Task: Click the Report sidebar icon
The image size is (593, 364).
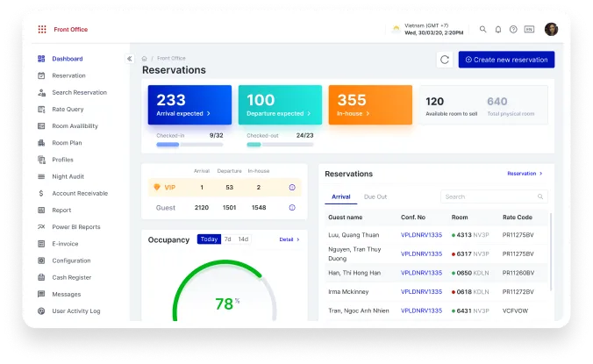Action: 41,211
